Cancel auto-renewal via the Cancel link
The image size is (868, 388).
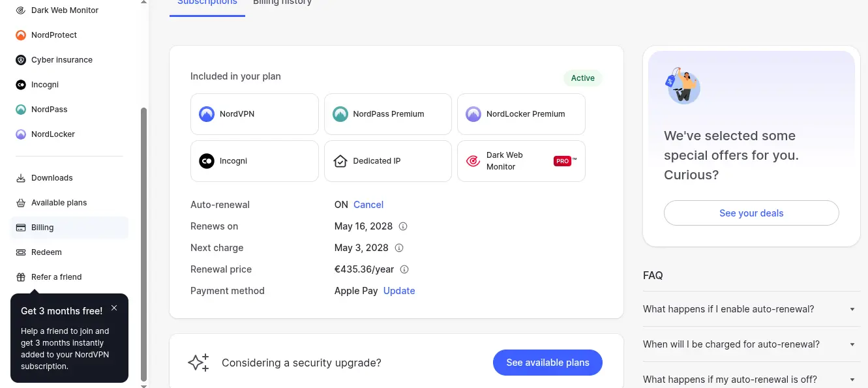[x=368, y=205]
